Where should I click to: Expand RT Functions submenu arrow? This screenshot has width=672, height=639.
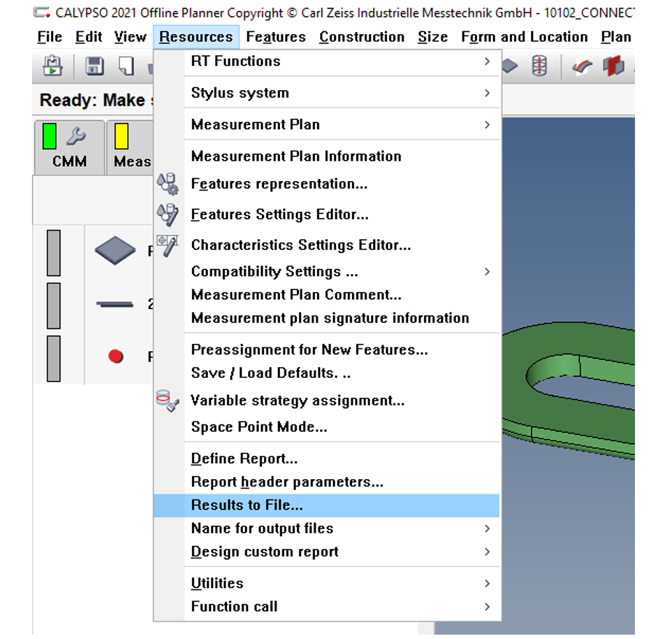487,61
